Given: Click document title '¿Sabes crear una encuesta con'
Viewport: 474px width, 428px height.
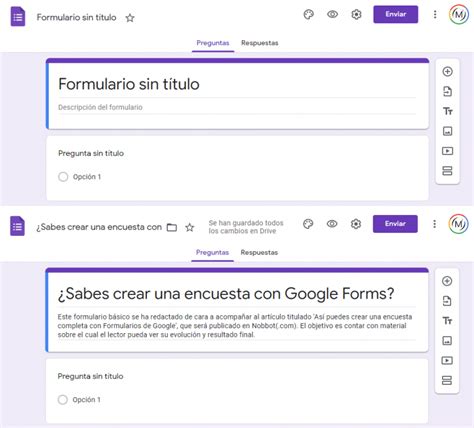Looking at the screenshot, I should point(99,227).
